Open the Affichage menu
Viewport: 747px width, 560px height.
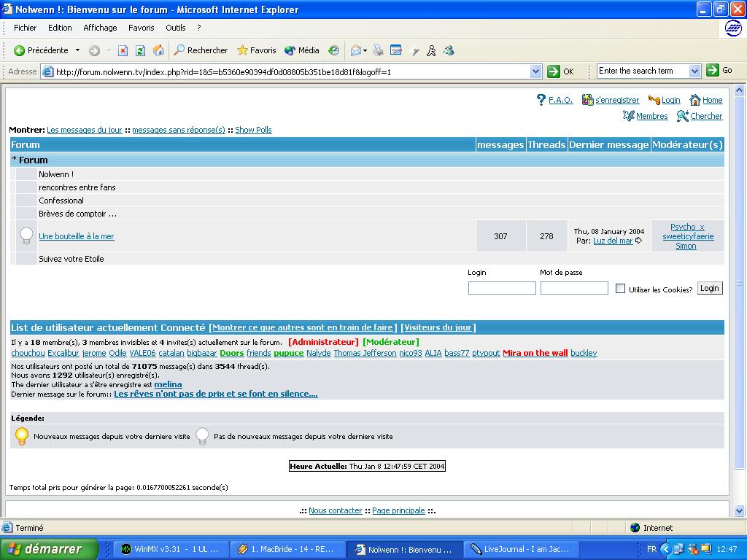pyautogui.click(x=100, y=28)
